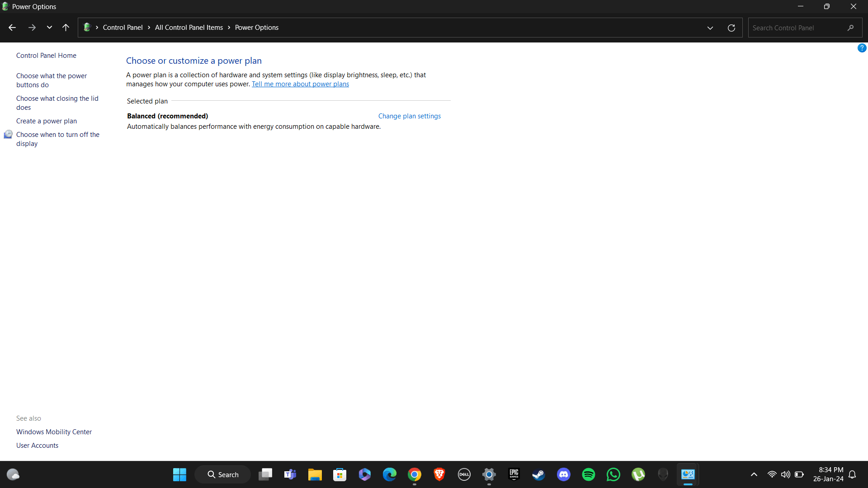Open Change plan settings link

[409, 116]
